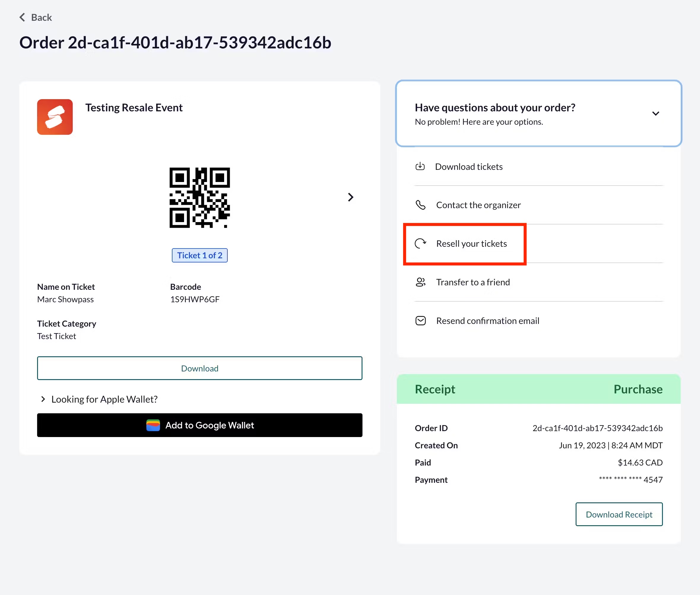This screenshot has height=595, width=700.
Task: Select the Download tickets option
Action: coord(469,167)
